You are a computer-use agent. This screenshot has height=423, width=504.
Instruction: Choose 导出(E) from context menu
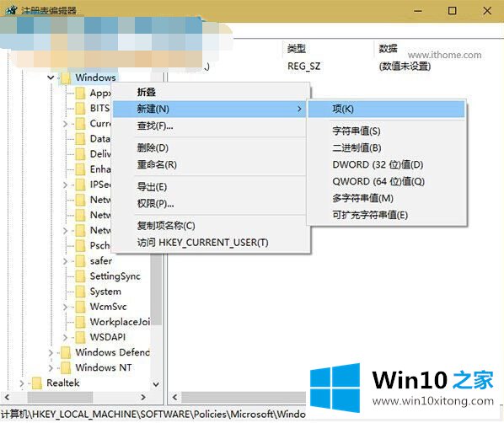(209, 187)
